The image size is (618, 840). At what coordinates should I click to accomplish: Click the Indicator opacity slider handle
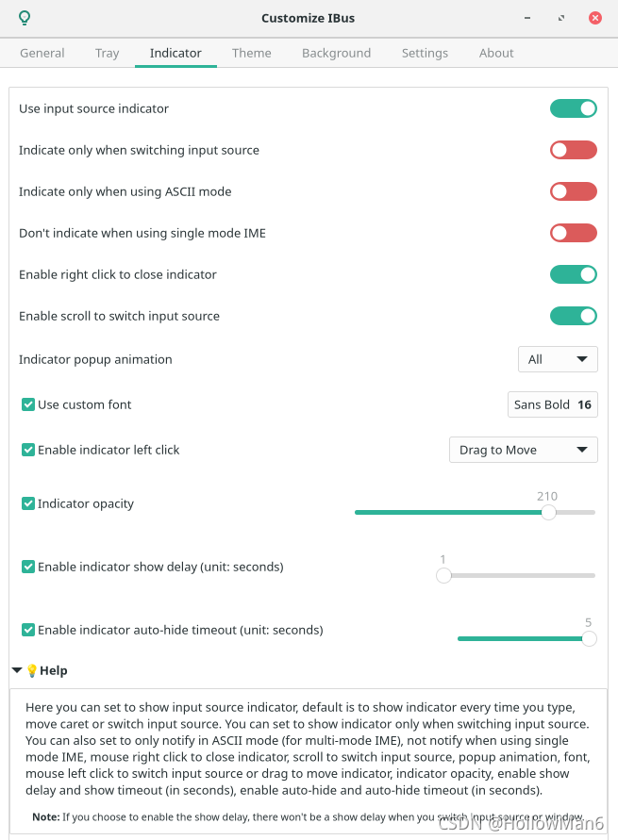click(x=548, y=512)
